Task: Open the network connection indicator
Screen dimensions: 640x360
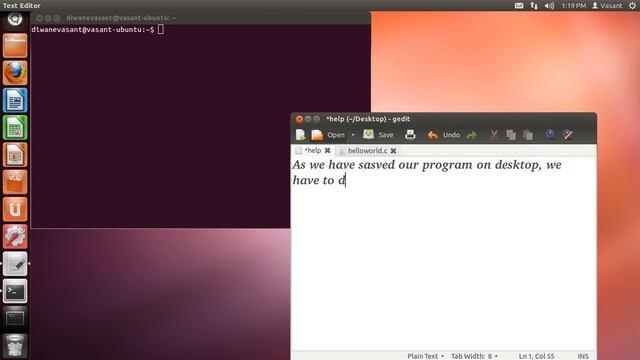Action: point(534,5)
